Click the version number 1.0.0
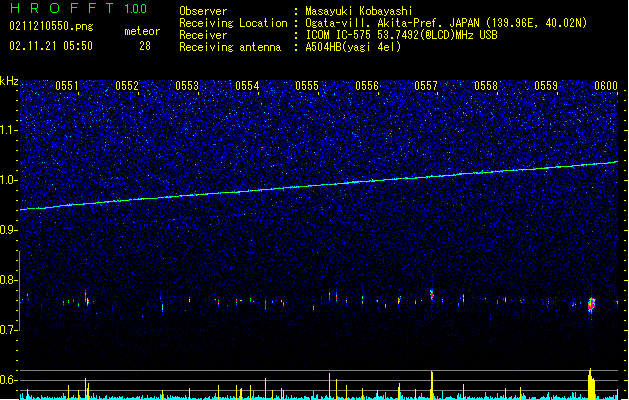The height and width of the screenshot is (400, 629). coord(136,9)
